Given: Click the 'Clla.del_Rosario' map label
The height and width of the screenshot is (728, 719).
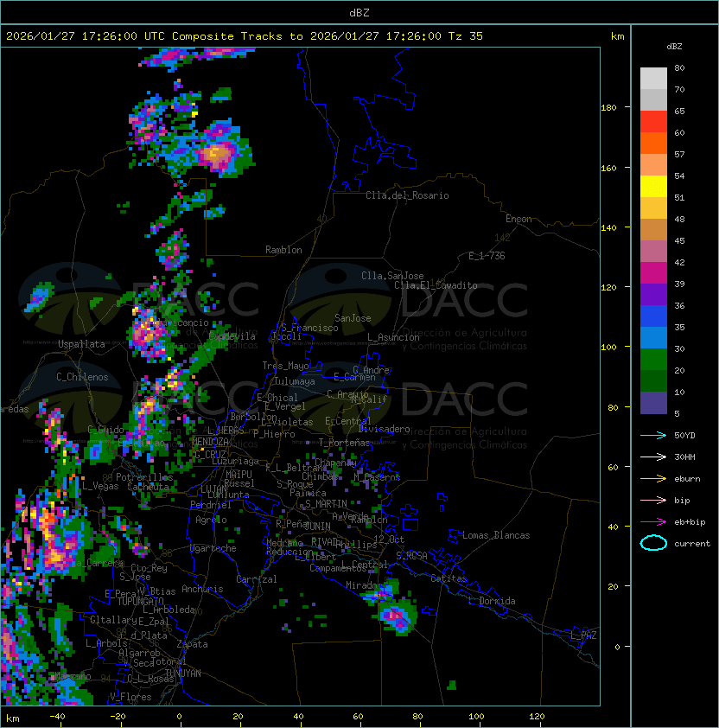Looking at the screenshot, I should point(407,195).
